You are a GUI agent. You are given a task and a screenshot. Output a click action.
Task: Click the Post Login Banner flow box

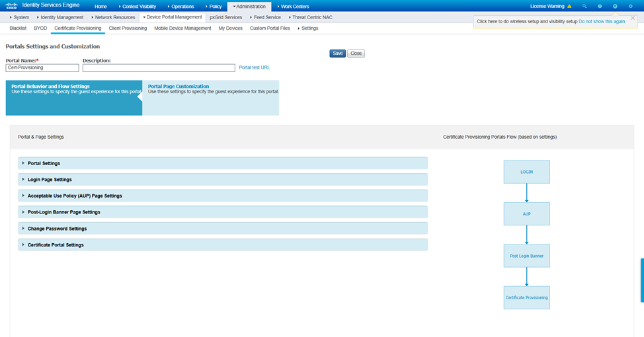coord(526,256)
